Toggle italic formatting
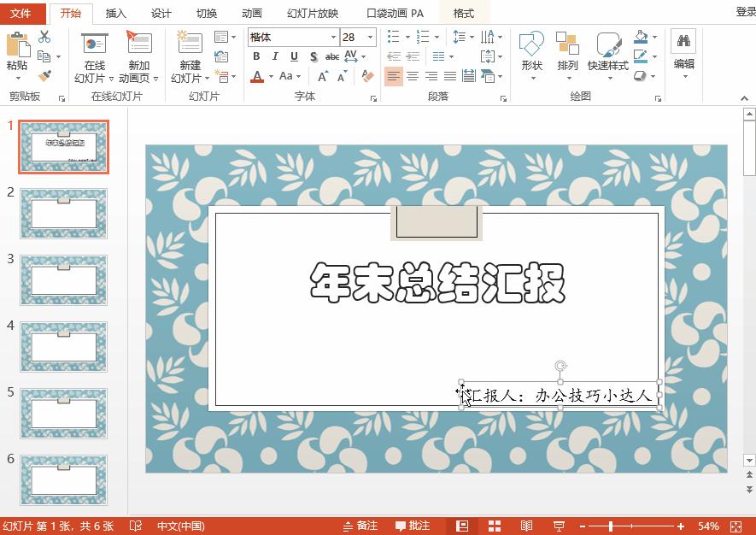The width and height of the screenshot is (756, 535). coord(274,56)
